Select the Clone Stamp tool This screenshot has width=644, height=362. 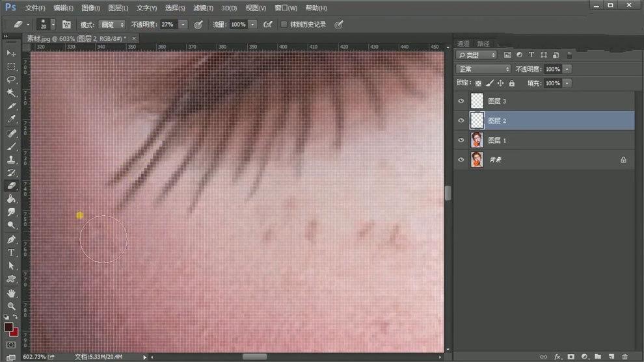tap(11, 159)
